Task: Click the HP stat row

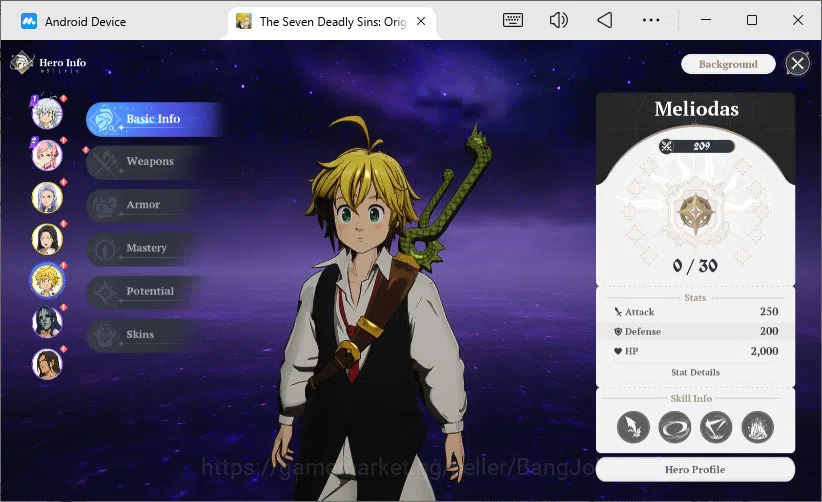Action: click(x=695, y=351)
